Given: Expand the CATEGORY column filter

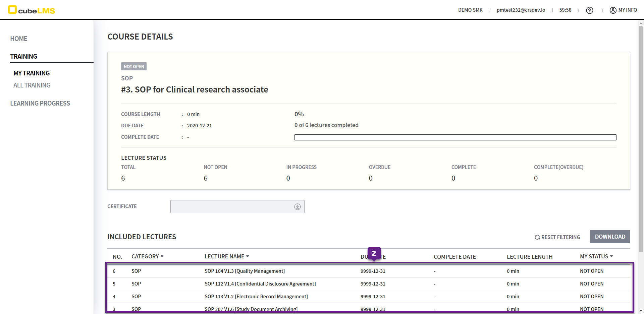Looking at the screenshot, I should pyautogui.click(x=162, y=256).
